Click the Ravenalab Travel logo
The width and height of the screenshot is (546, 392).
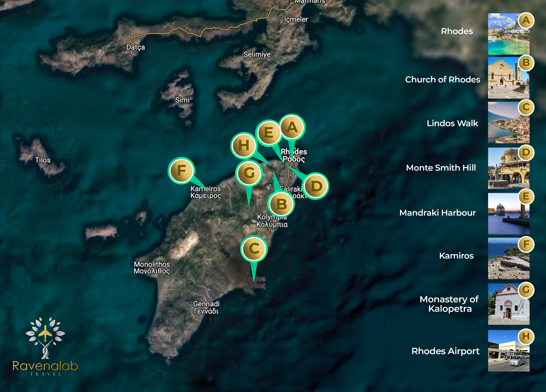[45, 347]
